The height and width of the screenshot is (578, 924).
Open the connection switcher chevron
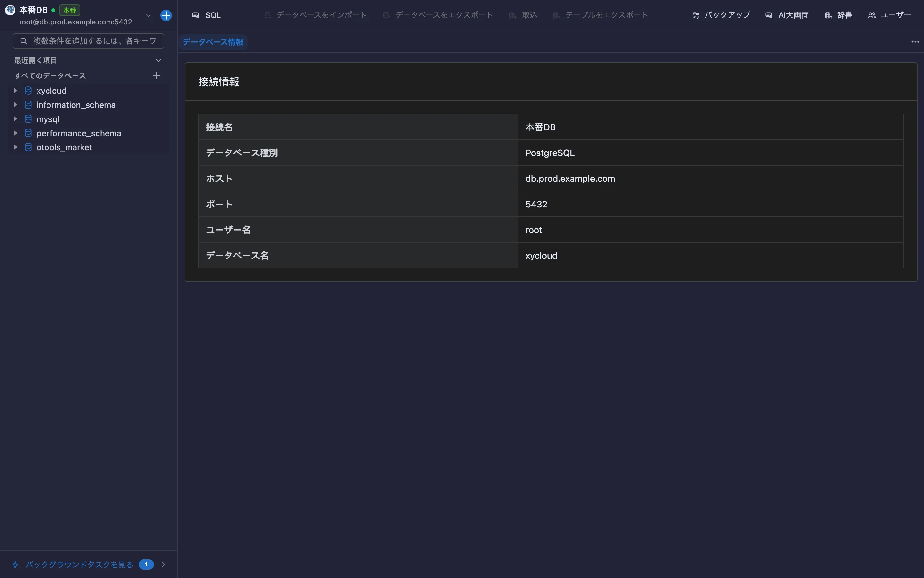148,15
